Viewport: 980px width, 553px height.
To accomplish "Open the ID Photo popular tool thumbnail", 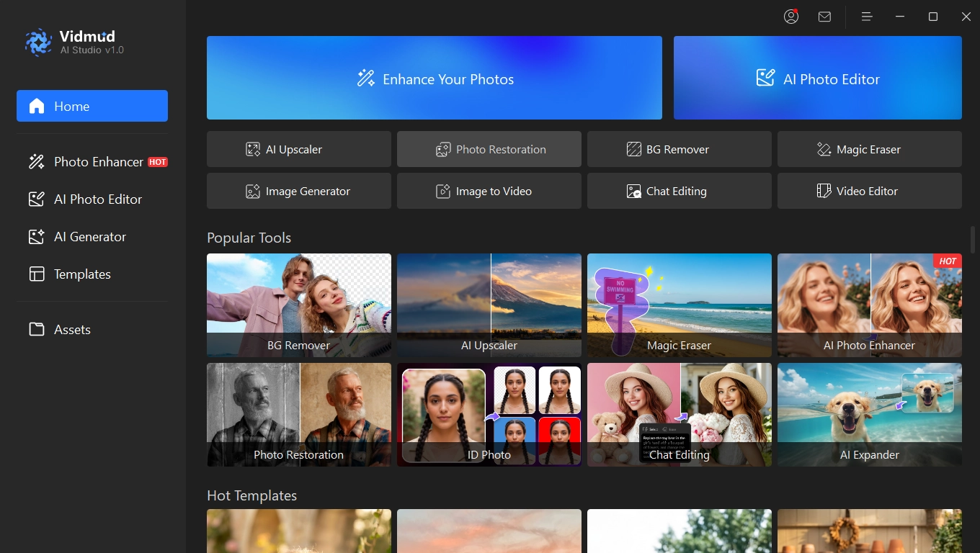I will (x=489, y=415).
